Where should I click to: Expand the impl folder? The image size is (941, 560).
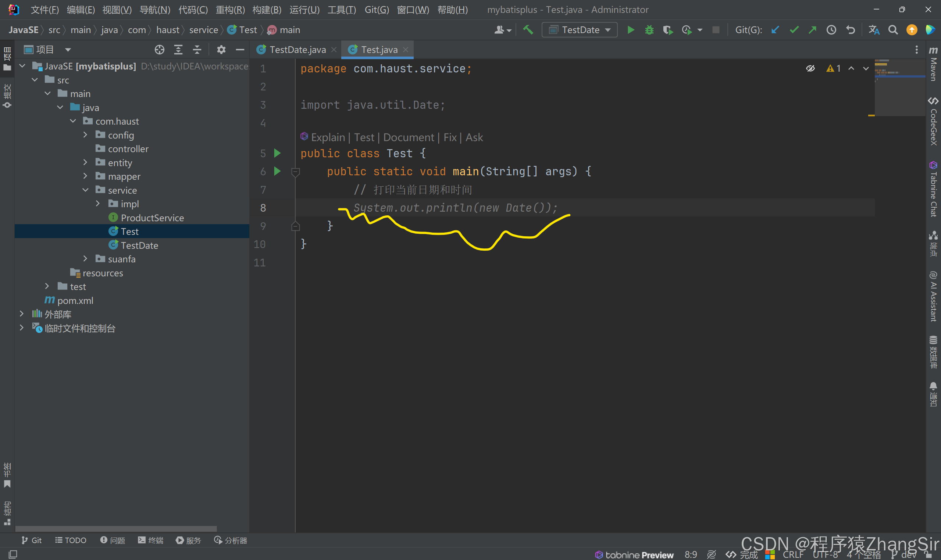tap(98, 204)
